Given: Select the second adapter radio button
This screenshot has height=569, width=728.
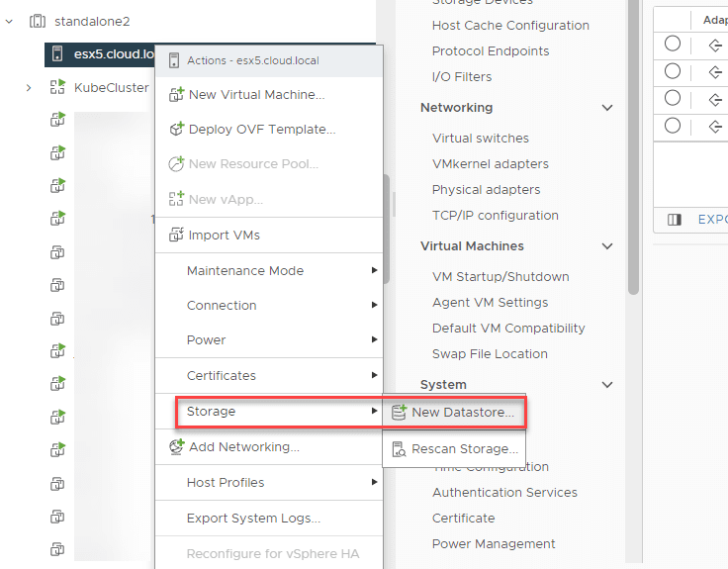Looking at the screenshot, I should pos(673,71).
